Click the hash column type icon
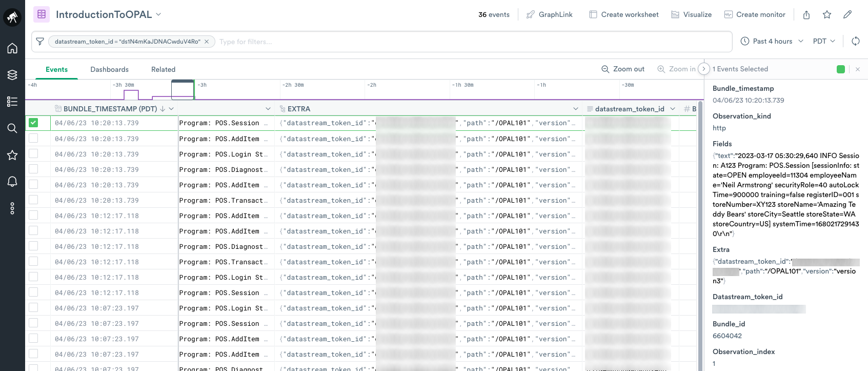Viewport: 868px width, 371px height. 687,109
